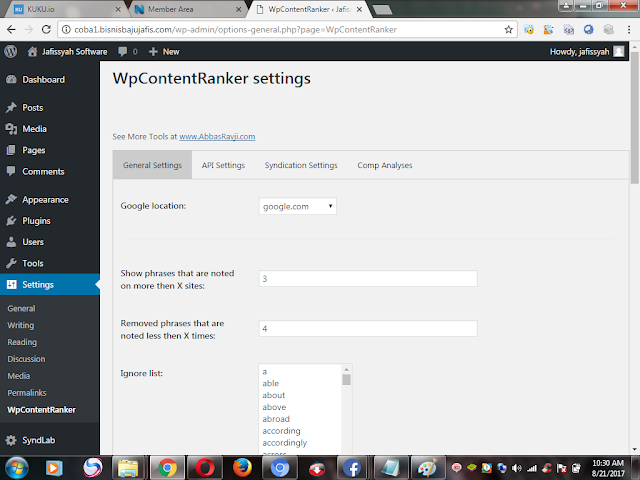Switch to API Settings tab

(223, 165)
